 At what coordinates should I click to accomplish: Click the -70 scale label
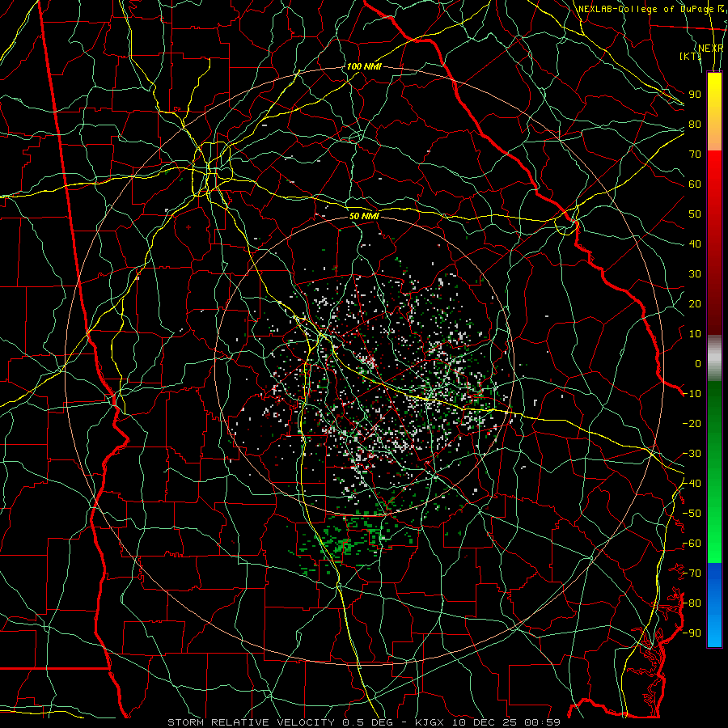click(x=692, y=574)
